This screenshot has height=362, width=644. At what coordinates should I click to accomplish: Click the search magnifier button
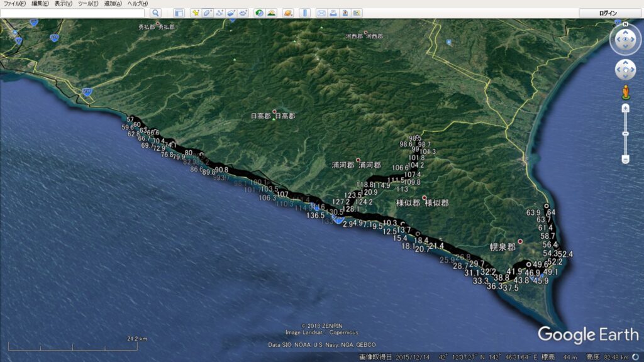click(155, 13)
